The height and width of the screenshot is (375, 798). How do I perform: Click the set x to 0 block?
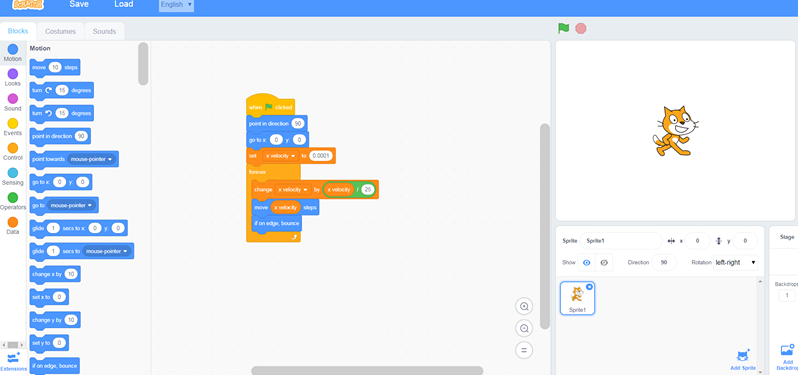49,297
